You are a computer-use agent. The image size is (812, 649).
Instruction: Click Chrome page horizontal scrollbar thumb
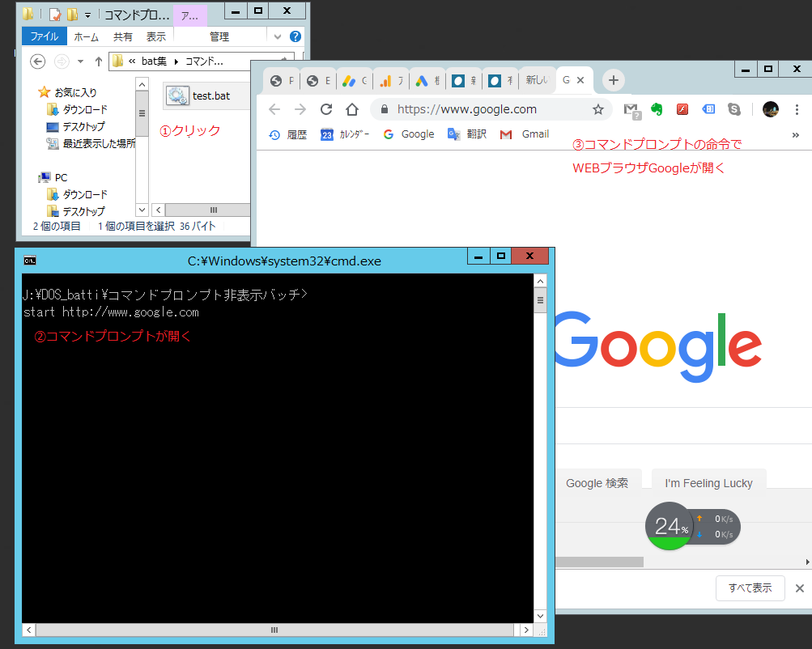600,562
